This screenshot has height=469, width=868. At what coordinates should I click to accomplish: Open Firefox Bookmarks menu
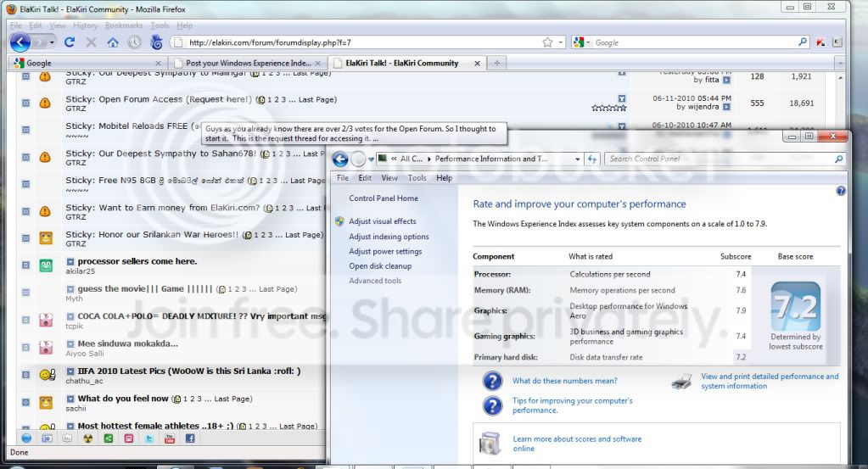pyautogui.click(x=124, y=25)
